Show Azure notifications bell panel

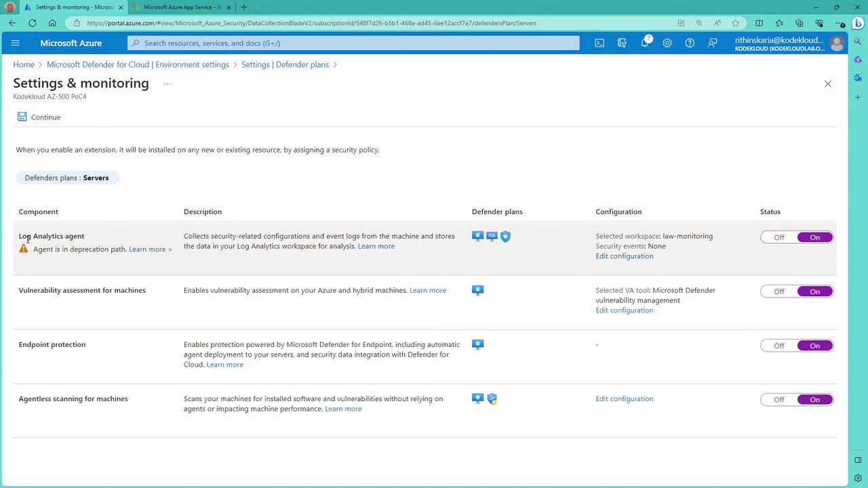click(644, 43)
